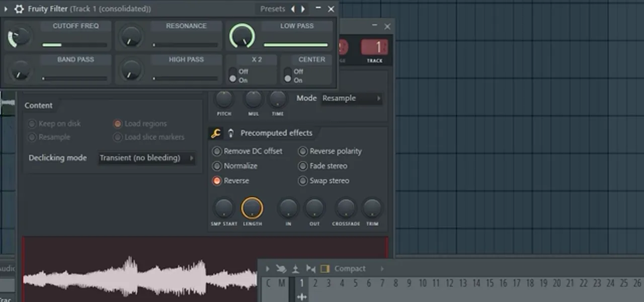Viewport: 644px width, 302px height.
Task: Click the Low Pass level bar
Action: click(x=296, y=45)
